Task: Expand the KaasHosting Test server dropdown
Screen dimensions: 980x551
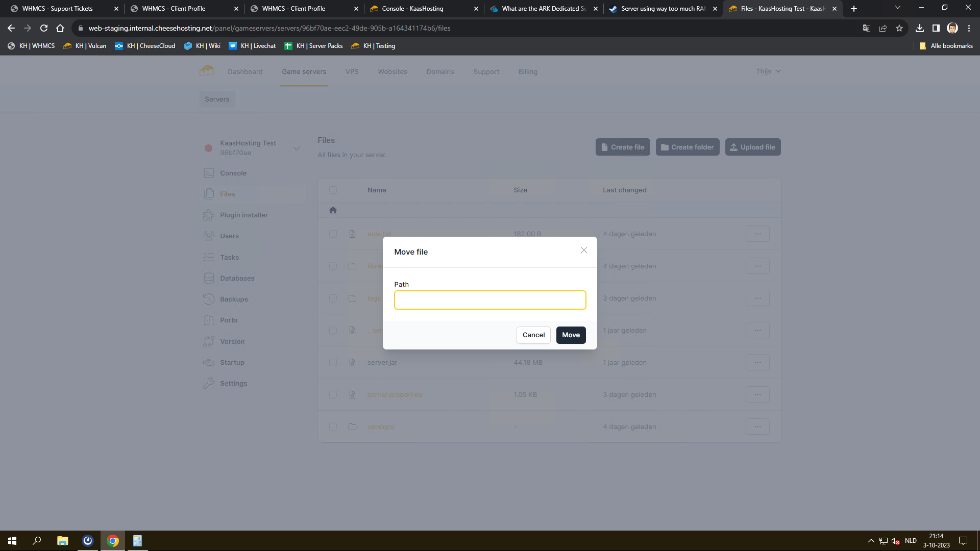Action: [x=297, y=148]
